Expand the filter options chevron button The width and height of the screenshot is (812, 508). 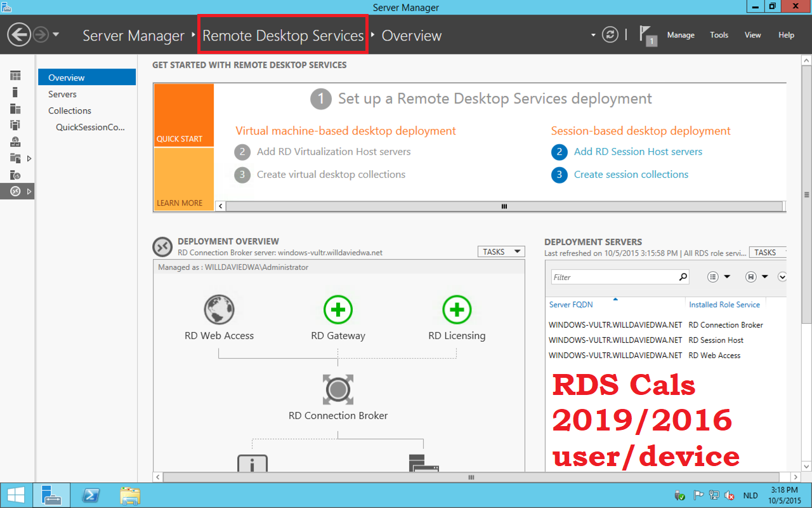coord(783,277)
